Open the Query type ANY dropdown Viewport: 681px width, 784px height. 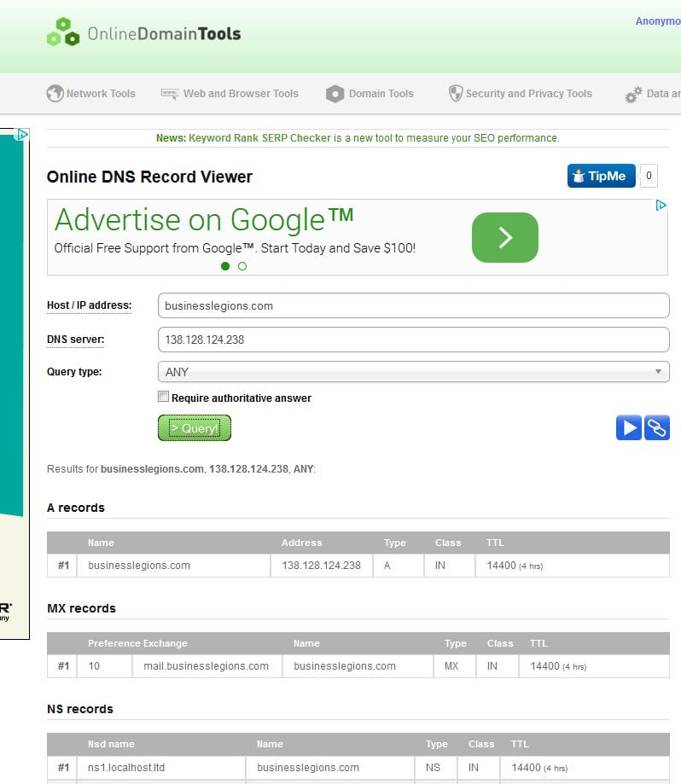(413, 372)
